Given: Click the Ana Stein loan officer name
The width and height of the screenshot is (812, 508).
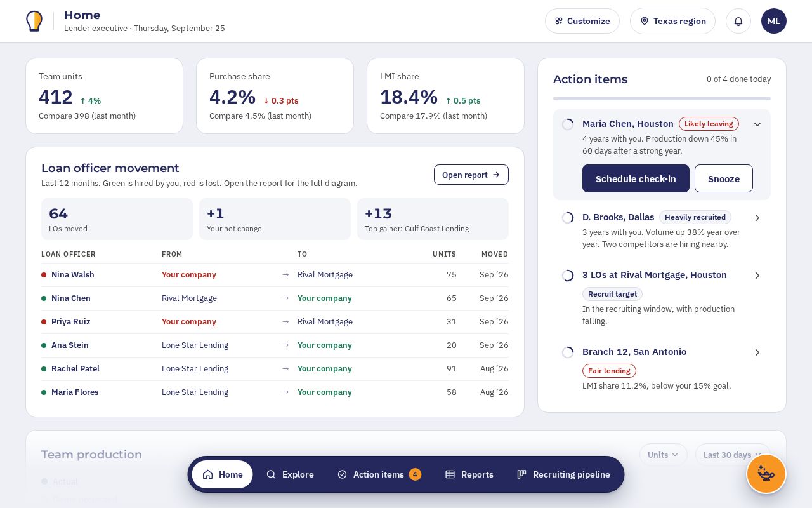Looking at the screenshot, I should click(70, 345).
